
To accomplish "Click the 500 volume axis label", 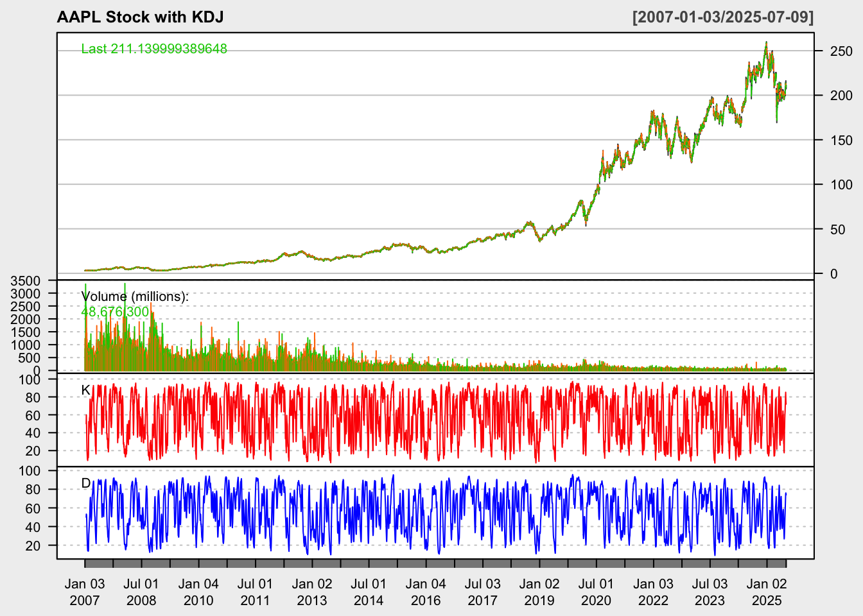I will tap(30, 358).
